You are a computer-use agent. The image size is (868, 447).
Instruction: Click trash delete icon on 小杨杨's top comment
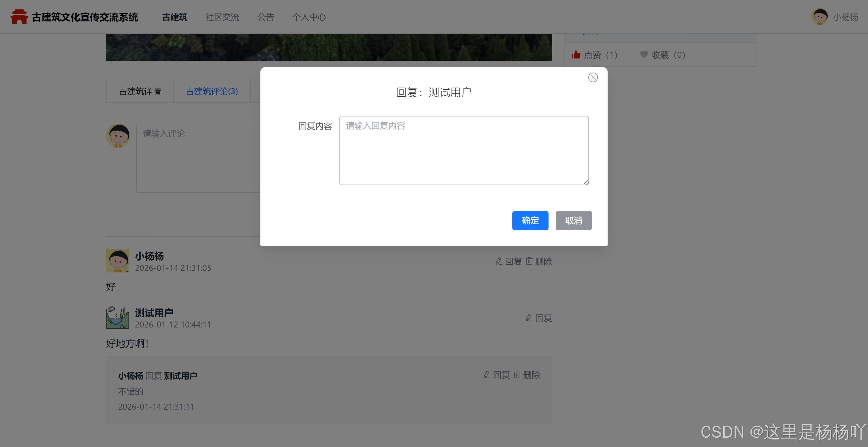(529, 261)
